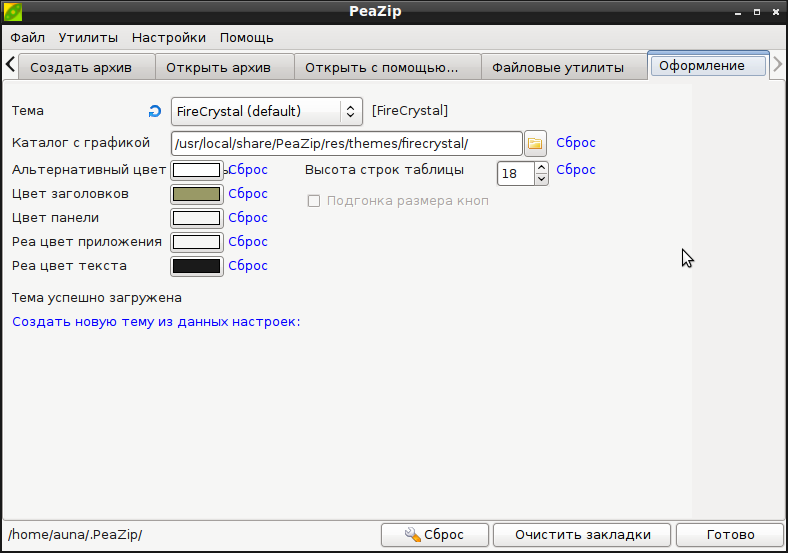Click the graphics directory path field
This screenshot has height=553, width=788.
347,143
